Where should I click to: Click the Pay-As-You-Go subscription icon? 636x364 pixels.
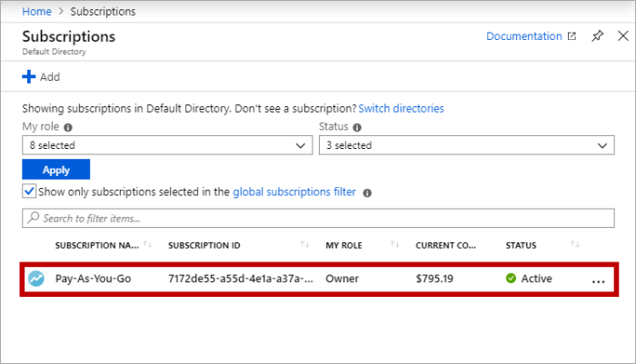[x=36, y=279]
